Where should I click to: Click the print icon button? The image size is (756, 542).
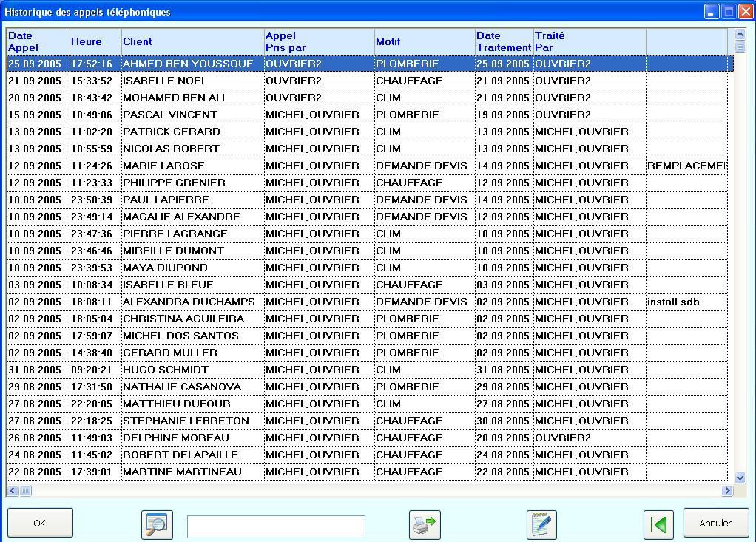425,524
